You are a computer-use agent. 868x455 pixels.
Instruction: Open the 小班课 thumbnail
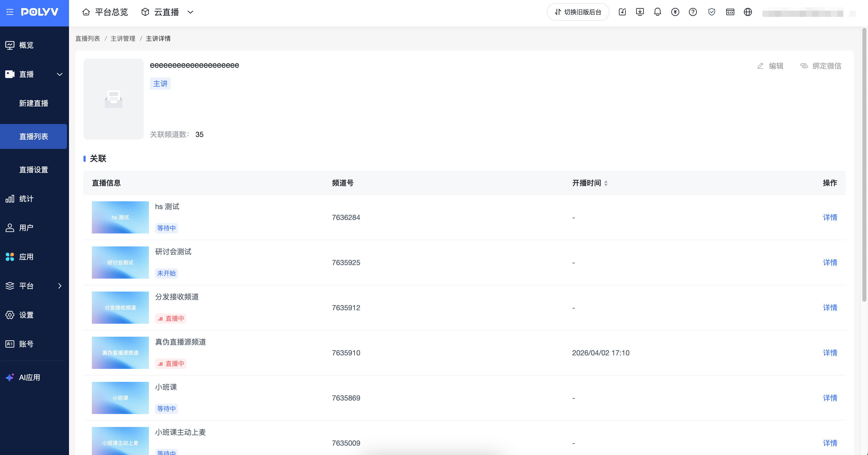tap(120, 398)
